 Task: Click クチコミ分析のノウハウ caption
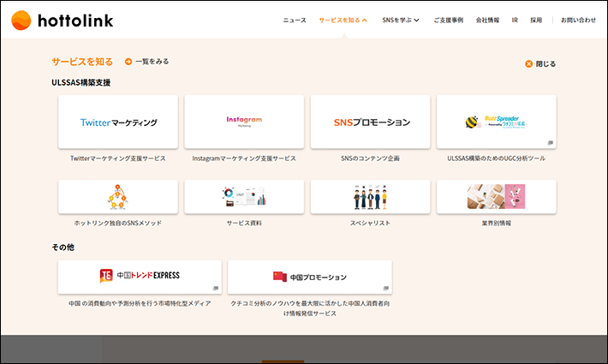[310, 308]
